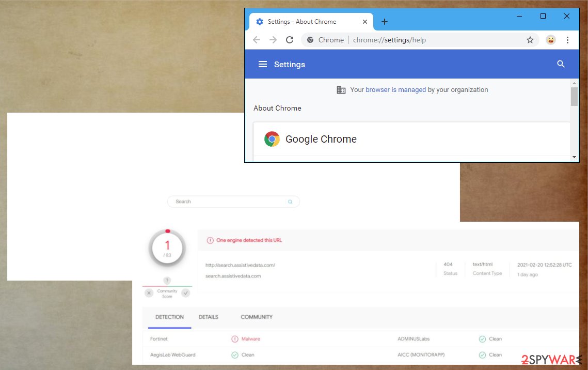
Task: Click the 1/83 detection score gauge
Action: 167,248
